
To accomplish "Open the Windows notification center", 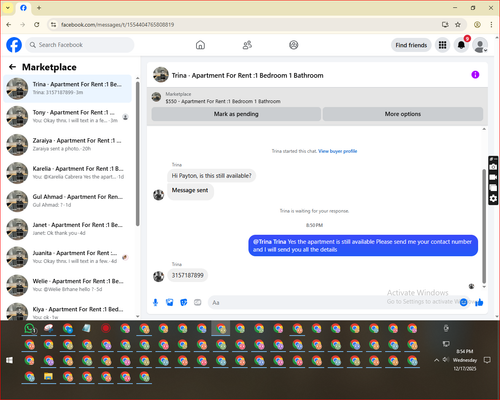I will (487, 360).
